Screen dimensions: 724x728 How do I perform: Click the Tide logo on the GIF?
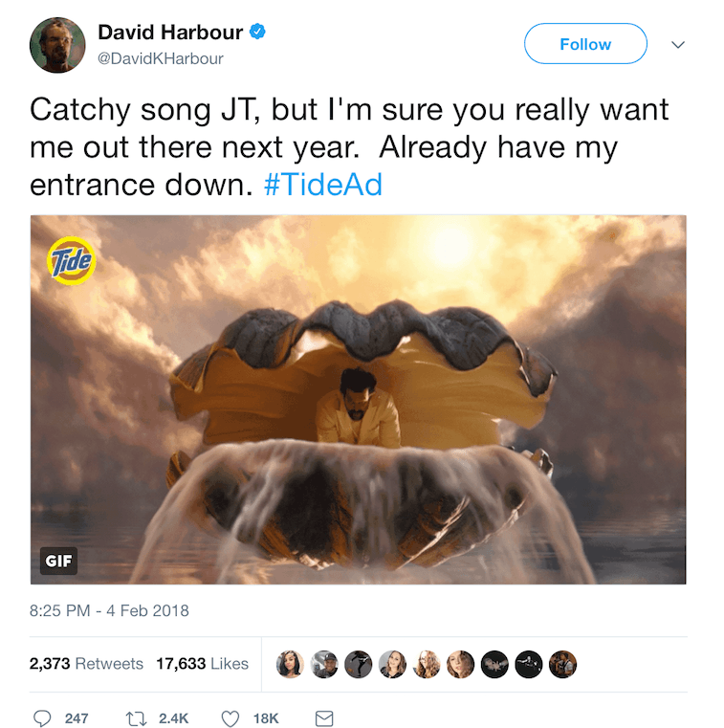71,261
